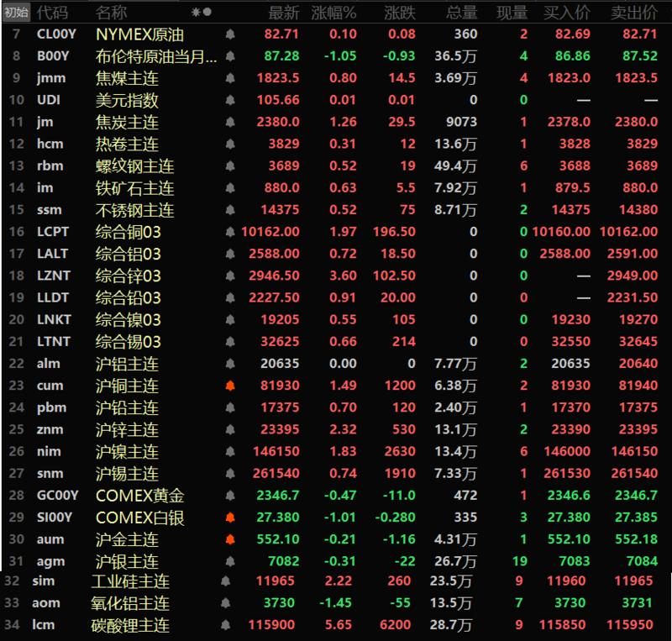Click the 工业硅主连 name
The width and height of the screenshot is (672, 641).
[x=130, y=581]
